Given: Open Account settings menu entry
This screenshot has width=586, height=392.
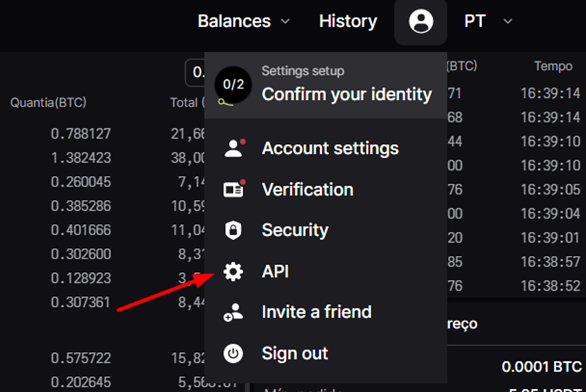Looking at the screenshot, I should pyautogui.click(x=330, y=149).
